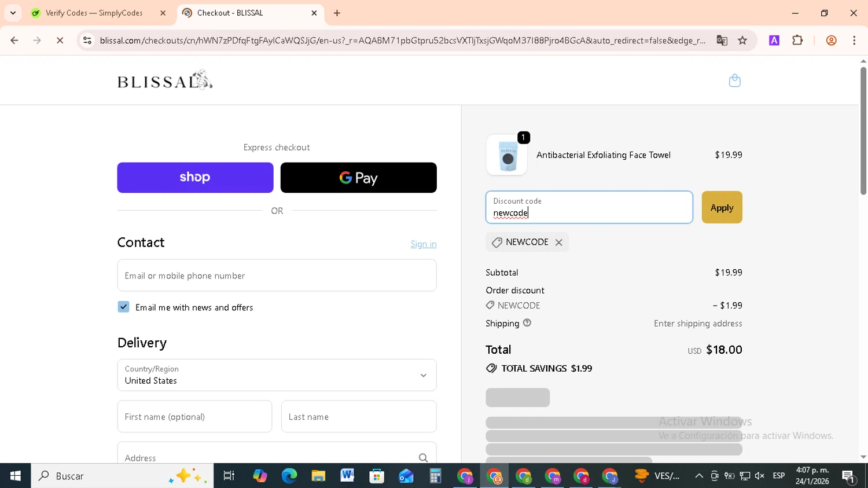Close the Verify Codes SimplyCodes tab
This screenshot has width=868, height=488.
click(x=163, y=13)
